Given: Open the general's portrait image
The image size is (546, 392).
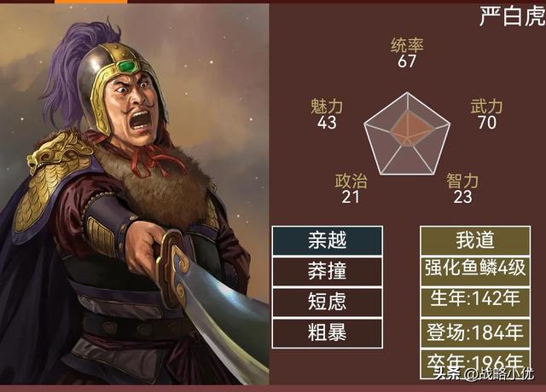Looking at the screenshot, I should (x=135, y=194).
